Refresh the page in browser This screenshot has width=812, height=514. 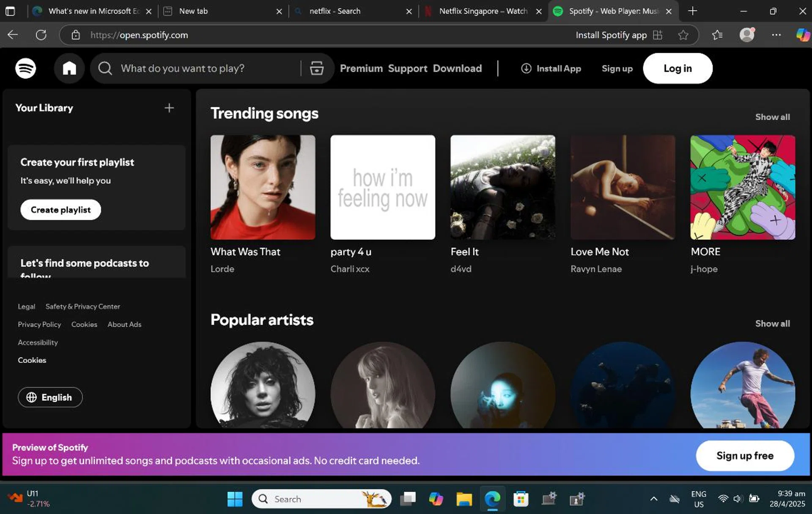[41, 35]
